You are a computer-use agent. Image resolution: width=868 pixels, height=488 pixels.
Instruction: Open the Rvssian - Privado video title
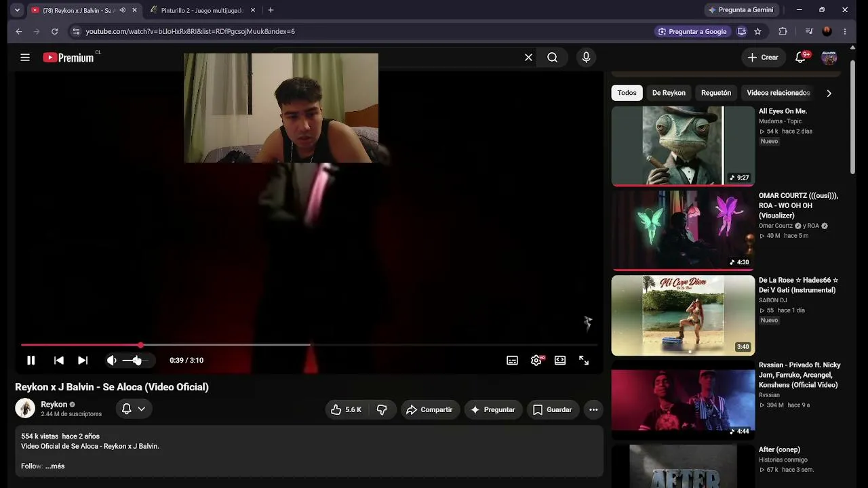click(x=800, y=375)
